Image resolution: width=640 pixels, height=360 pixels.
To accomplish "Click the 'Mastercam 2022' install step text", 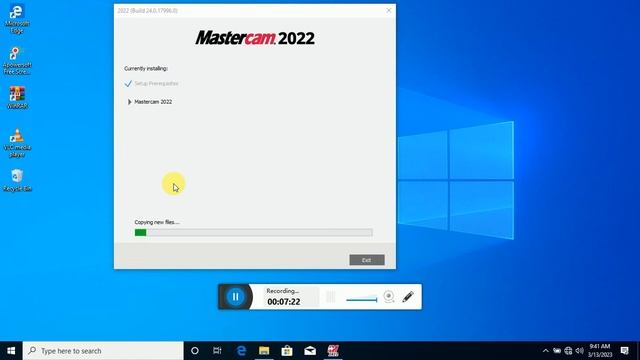I will pos(153,102).
